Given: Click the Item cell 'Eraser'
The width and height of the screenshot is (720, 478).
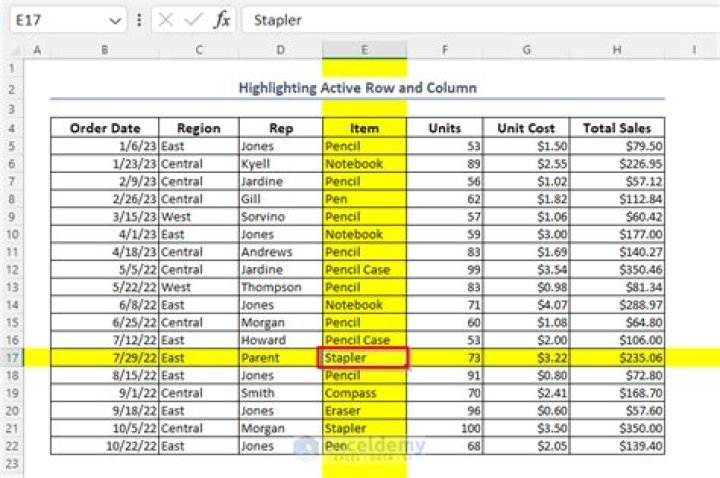Looking at the screenshot, I should click(365, 411).
